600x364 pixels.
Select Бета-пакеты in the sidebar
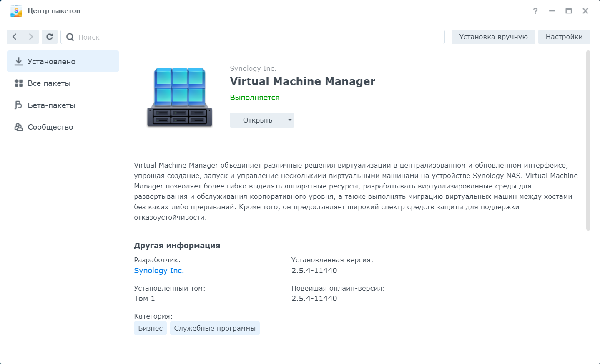pos(63,105)
